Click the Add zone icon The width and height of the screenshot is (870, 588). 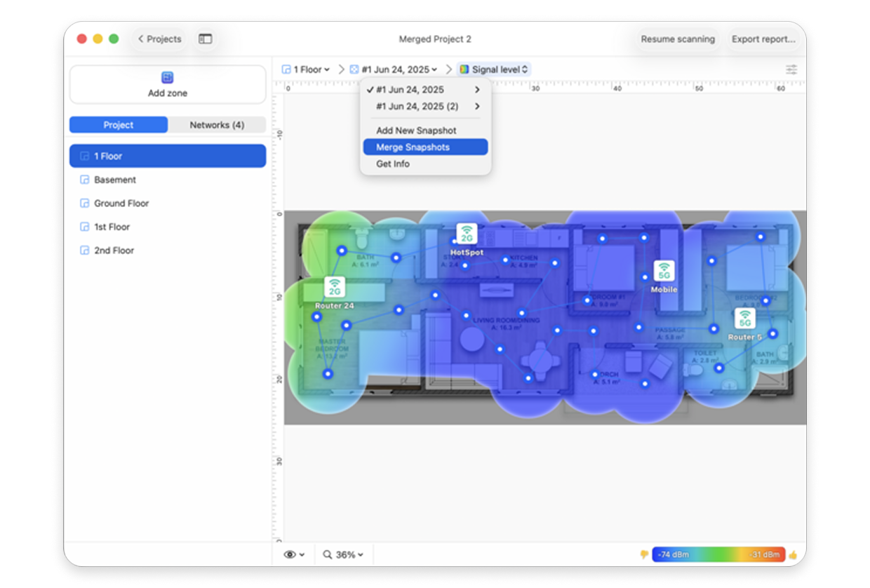click(167, 78)
